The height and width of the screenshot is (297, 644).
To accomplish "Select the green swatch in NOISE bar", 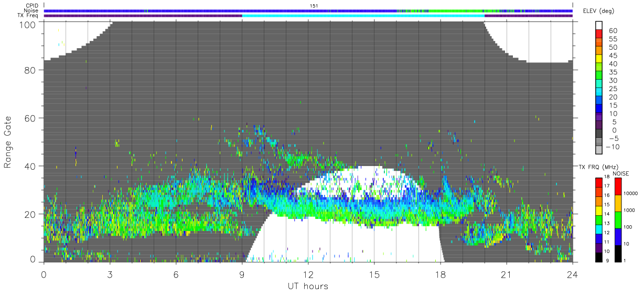I will 619,219.
